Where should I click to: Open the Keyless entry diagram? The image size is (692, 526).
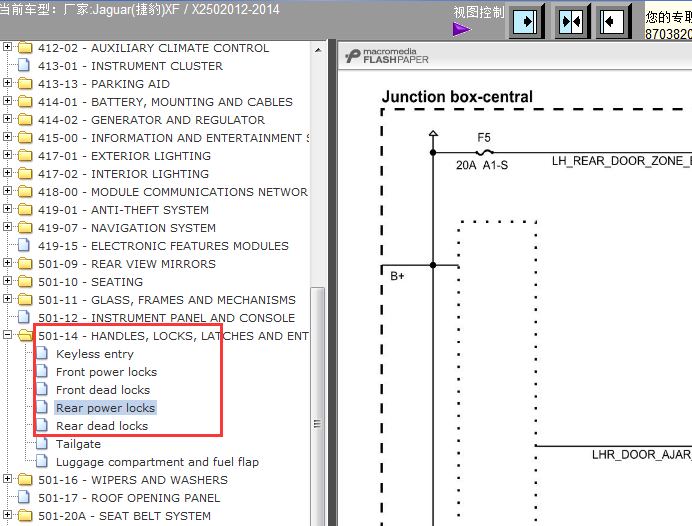coord(95,354)
